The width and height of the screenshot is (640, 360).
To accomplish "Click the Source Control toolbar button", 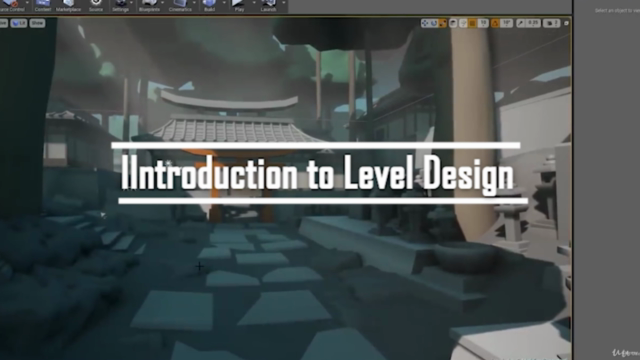I will 11,5.
